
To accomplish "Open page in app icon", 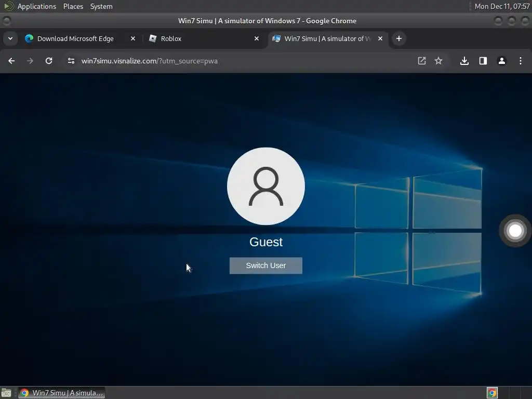I will (x=421, y=61).
